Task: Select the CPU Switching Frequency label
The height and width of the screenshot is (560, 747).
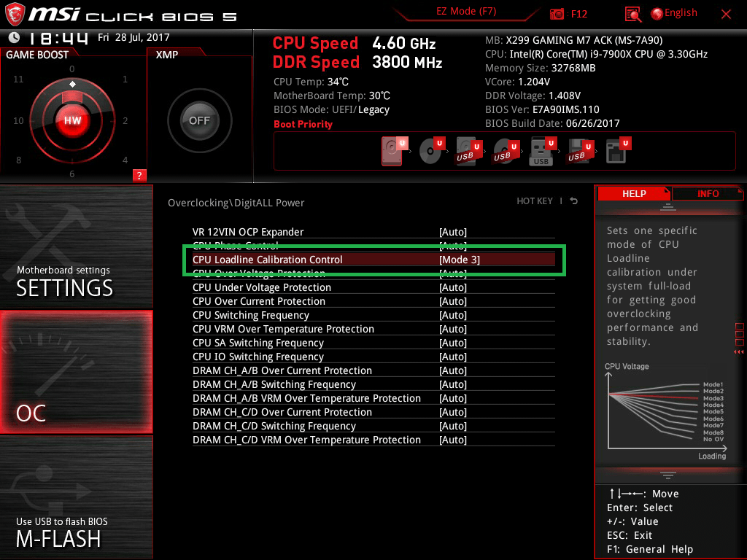Action: point(251,315)
